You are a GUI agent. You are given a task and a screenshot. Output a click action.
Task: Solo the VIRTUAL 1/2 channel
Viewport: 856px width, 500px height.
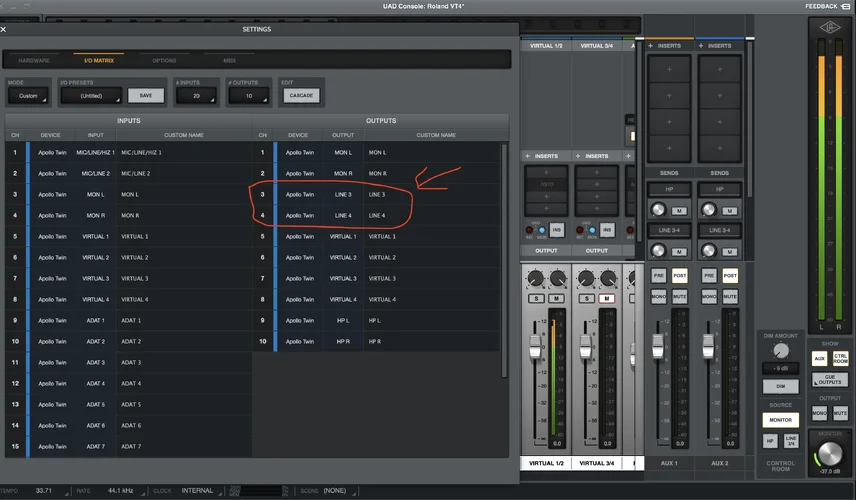pos(537,299)
